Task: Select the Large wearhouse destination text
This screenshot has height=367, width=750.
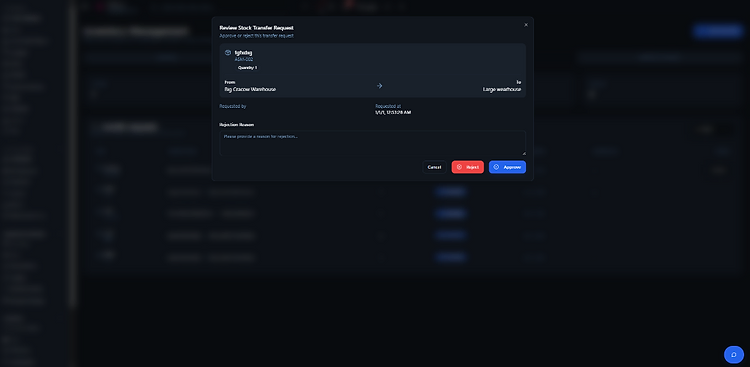Action: tap(502, 89)
